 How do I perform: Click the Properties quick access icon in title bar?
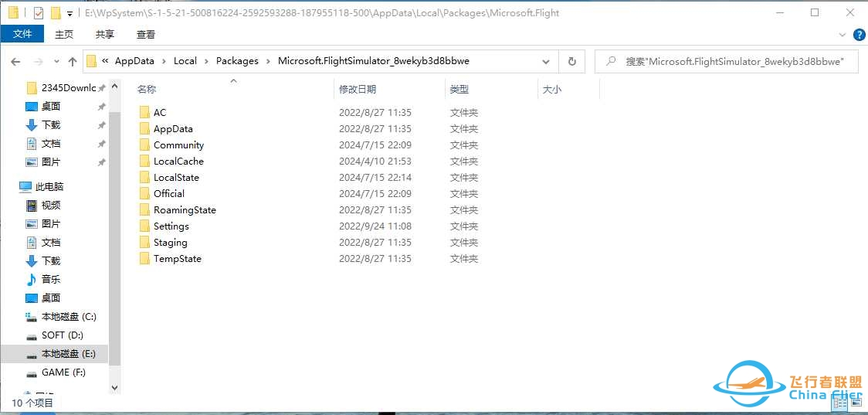38,12
